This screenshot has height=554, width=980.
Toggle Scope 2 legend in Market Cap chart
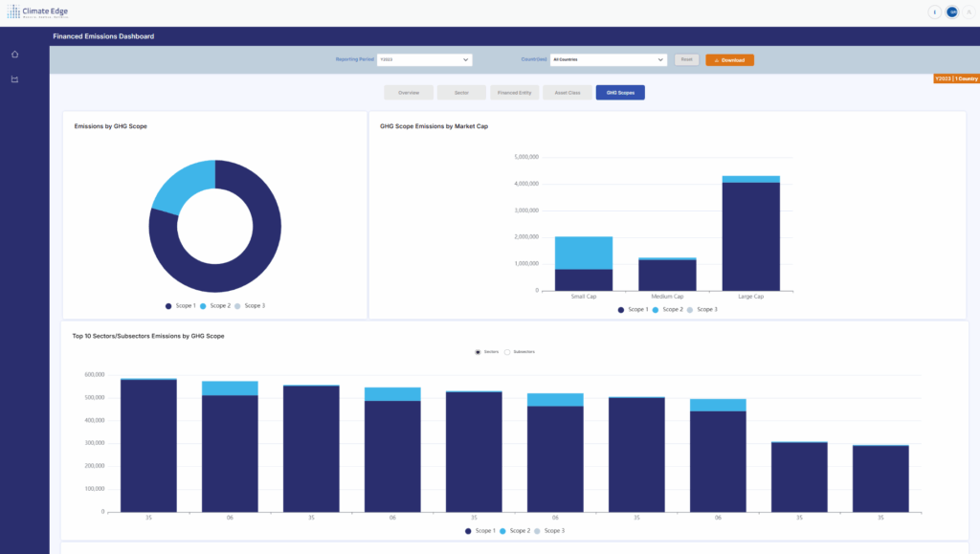click(667, 309)
